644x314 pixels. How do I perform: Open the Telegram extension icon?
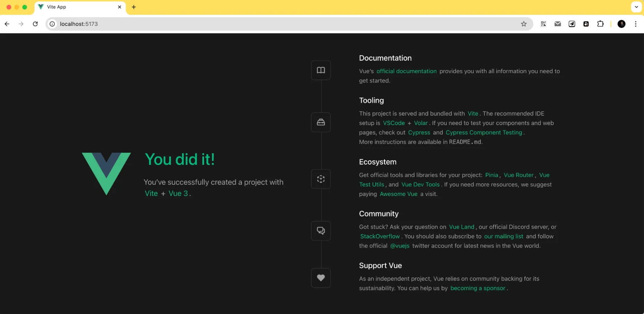point(572,24)
